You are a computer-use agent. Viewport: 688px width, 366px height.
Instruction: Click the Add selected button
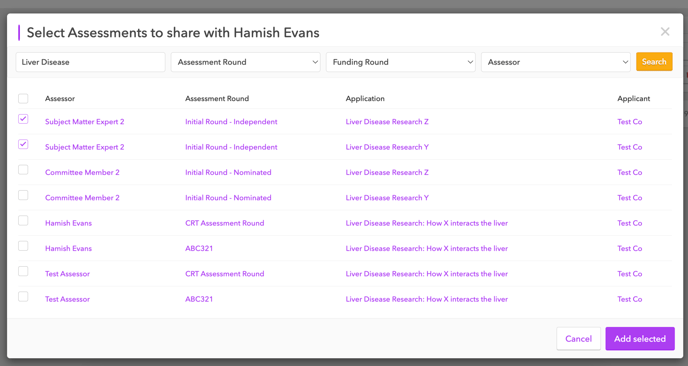coord(640,339)
